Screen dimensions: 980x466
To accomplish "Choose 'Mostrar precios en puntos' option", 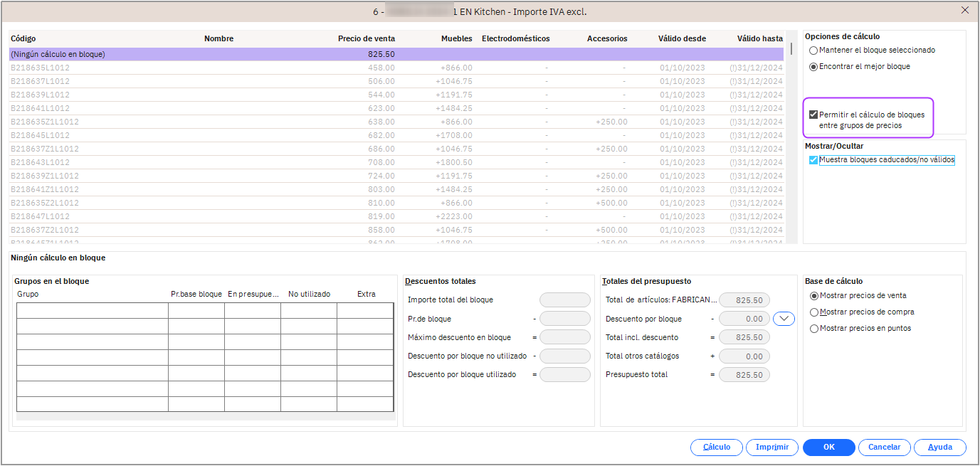I will (x=814, y=329).
